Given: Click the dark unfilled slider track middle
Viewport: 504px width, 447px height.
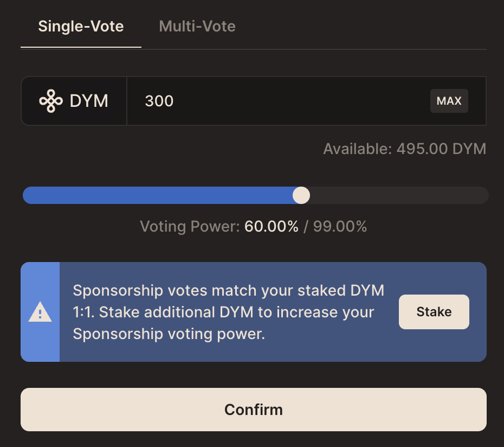Looking at the screenshot, I should click(x=398, y=195).
